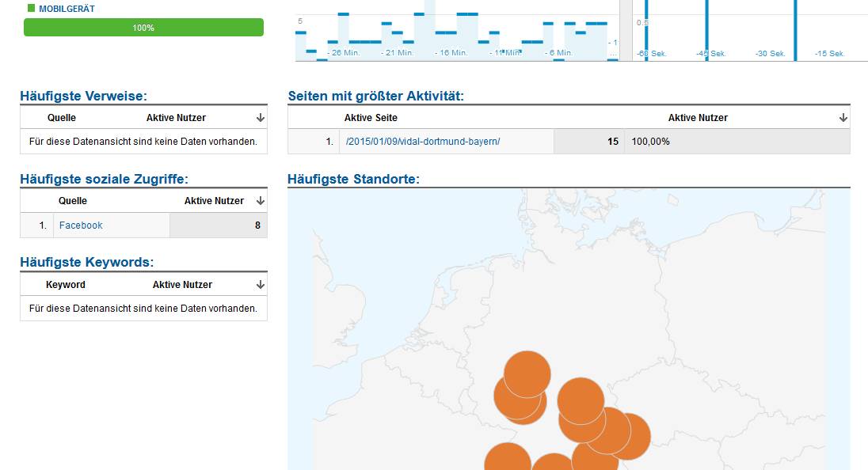
Task: Click the Häufigste Keywords heading
Action: click(87, 262)
